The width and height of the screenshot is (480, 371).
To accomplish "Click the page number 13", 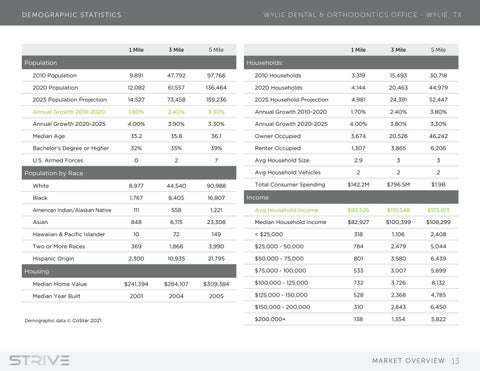I will point(455,361).
